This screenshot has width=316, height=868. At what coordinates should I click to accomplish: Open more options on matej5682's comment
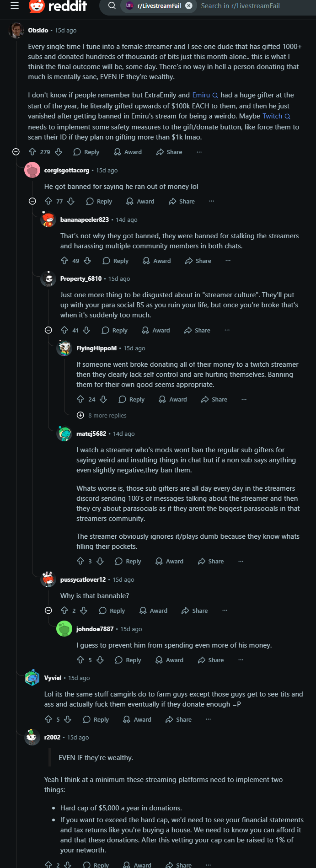click(x=241, y=561)
